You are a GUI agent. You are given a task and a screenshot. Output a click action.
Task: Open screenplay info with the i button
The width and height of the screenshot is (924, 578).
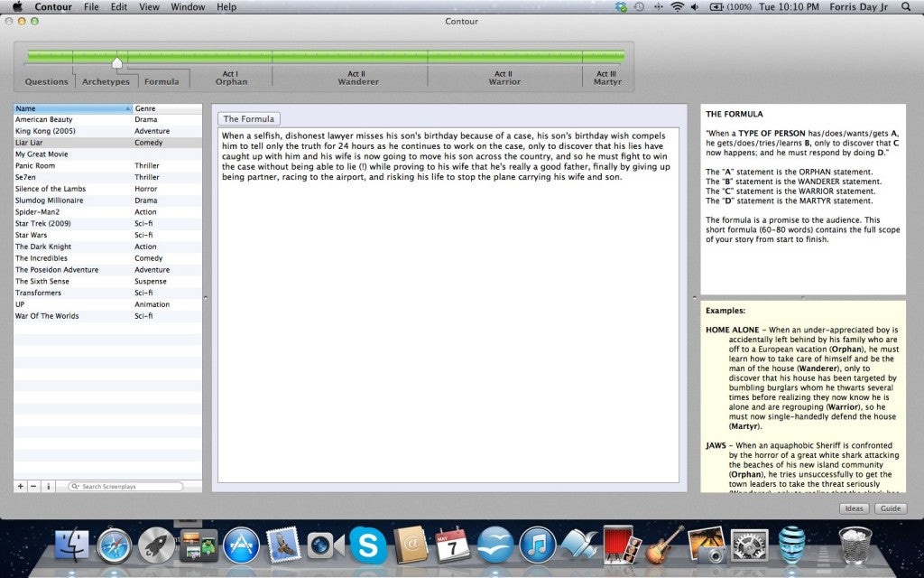pos(49,487)
